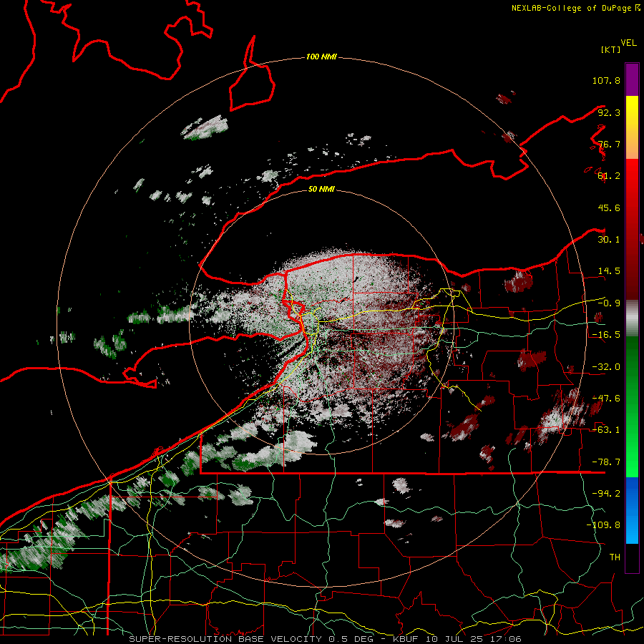644x644 pixels.
Task: Select the 45.6 legend value
Action: point(609,208)
